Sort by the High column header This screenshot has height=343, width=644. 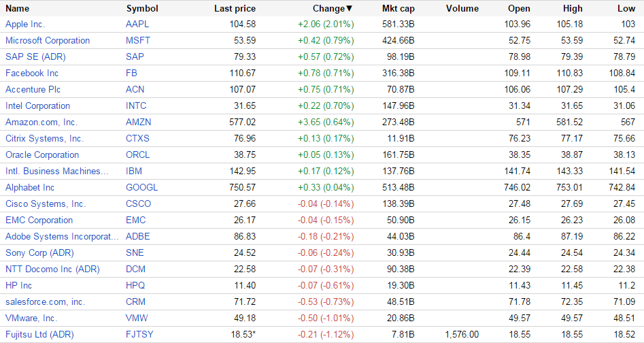pos(573,8)
